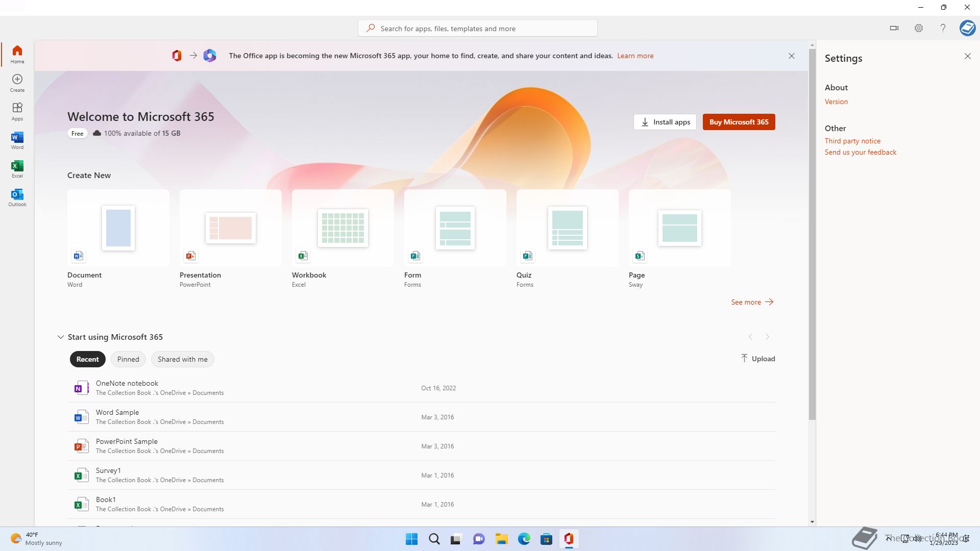Collapse the Start using Microsoft 365 section
This screenshot has height=551, width=980.
(61, 337)
